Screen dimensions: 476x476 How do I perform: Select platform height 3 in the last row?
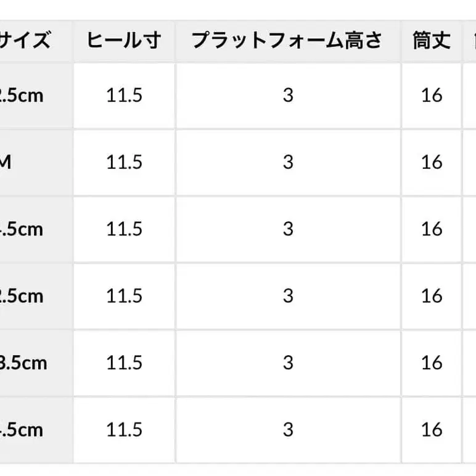287,430
